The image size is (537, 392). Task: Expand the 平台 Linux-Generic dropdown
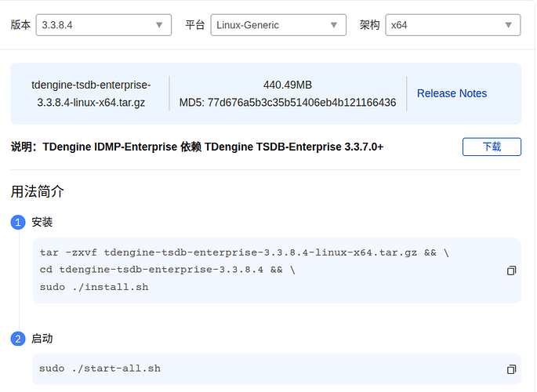point(278,25)
